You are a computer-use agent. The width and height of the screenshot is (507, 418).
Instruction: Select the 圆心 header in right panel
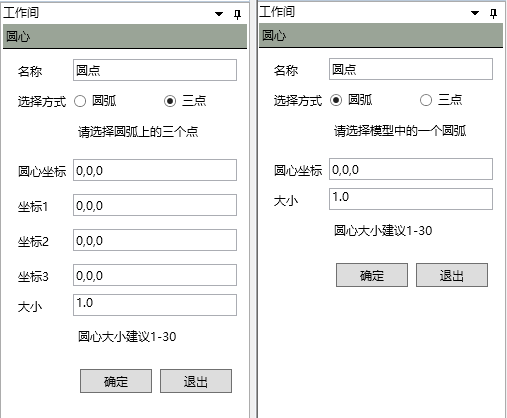(381, 35)
